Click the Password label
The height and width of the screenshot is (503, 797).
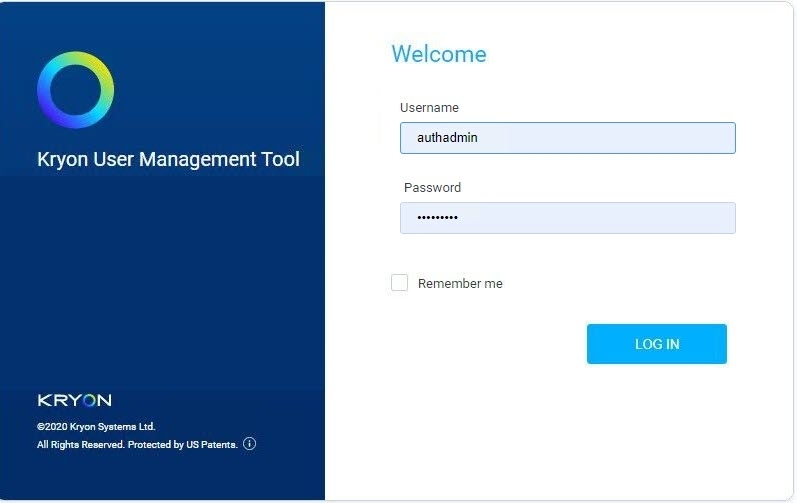tap(433, 187)
